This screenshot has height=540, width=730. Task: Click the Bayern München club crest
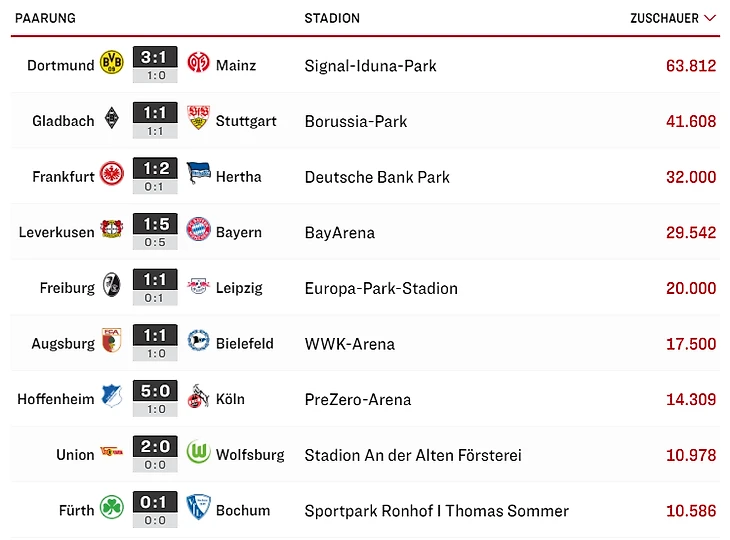(199, 232)
